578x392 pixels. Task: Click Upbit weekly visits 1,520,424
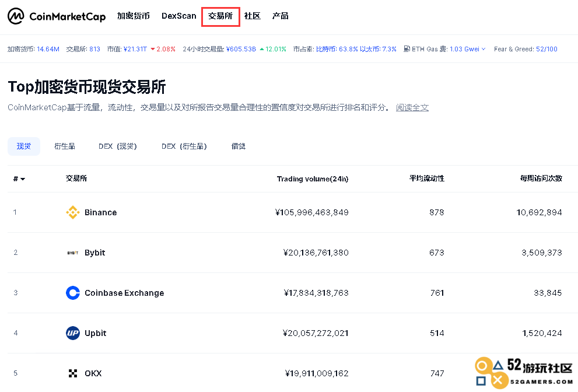pyautogui.click(x=542, y=333)
